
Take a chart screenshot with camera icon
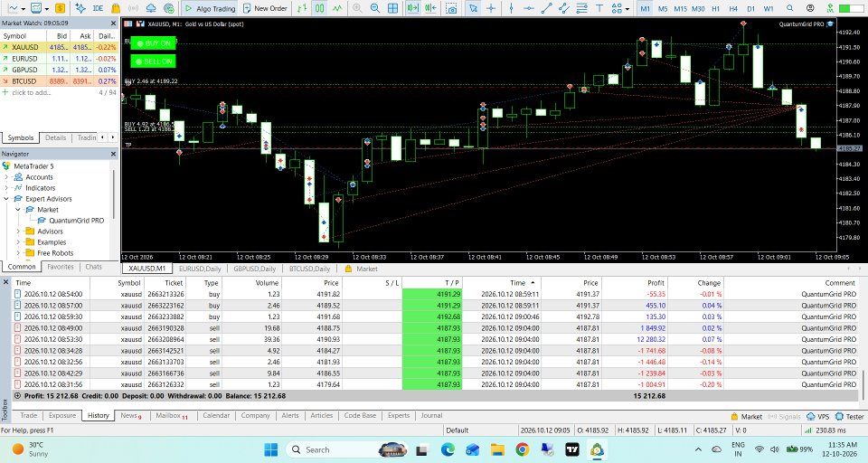coord(452,8)
